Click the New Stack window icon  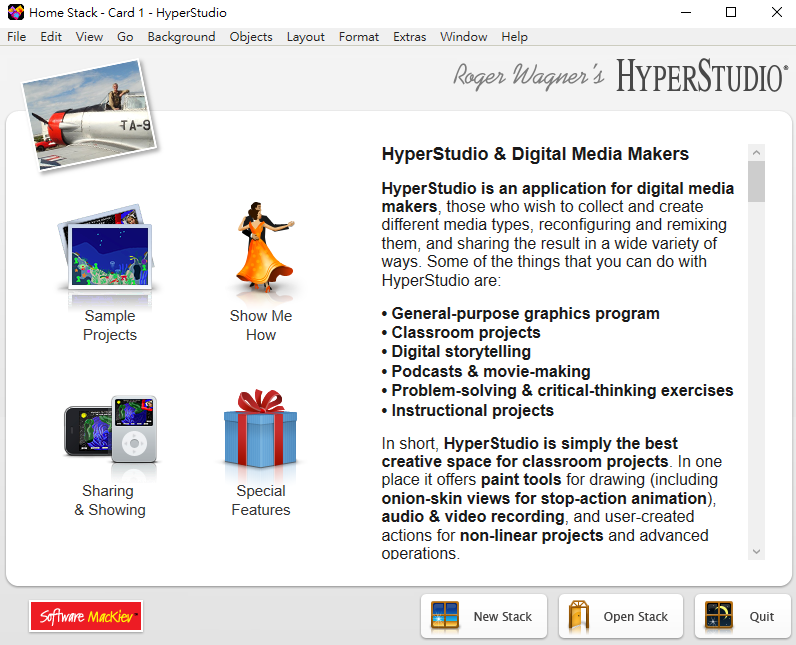[445, 616]
